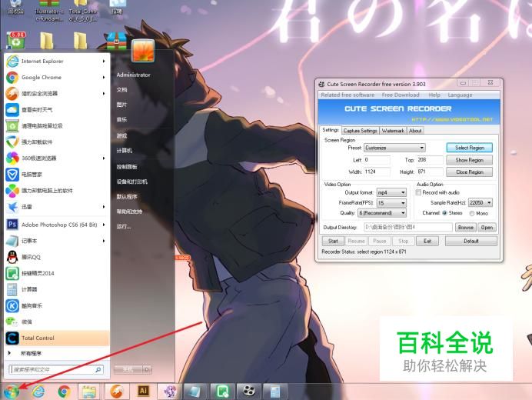This screenshot has height=400, width=532.
Task: Click the Windows Start orb on the taskbar
Action: tap(12, 392)
